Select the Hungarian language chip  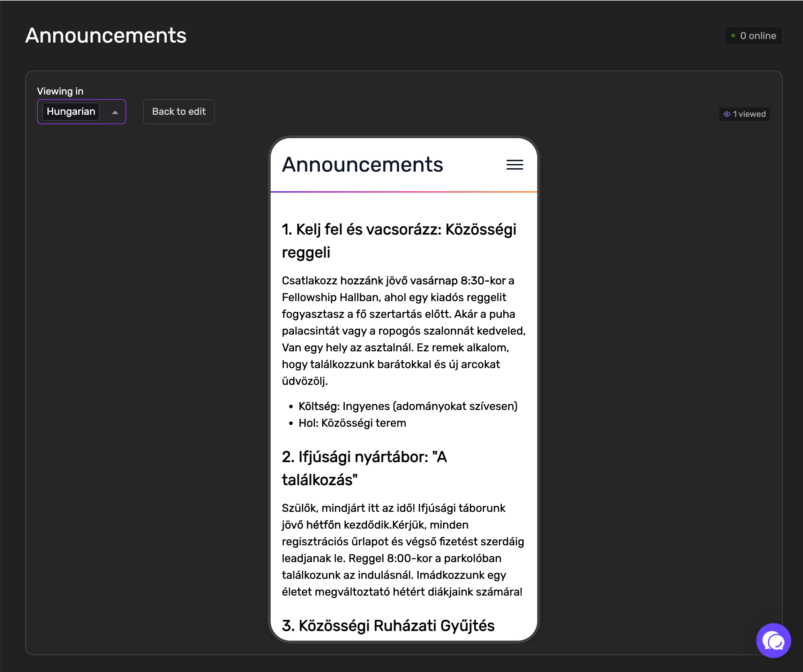click(71, 111)
